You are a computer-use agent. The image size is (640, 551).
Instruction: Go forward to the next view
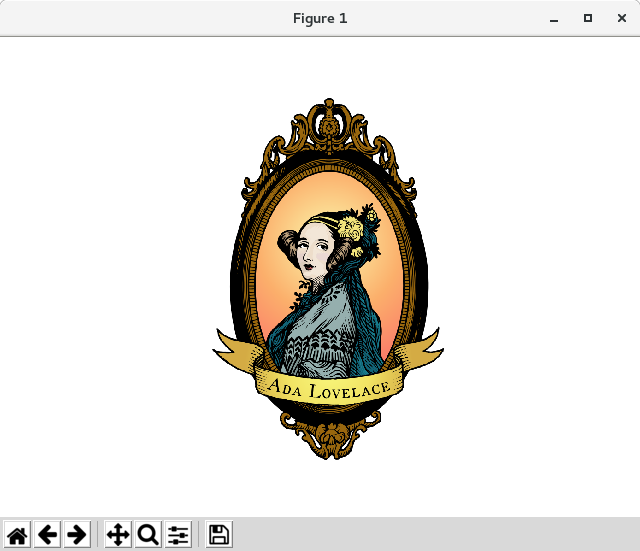[x=77, y=534]
